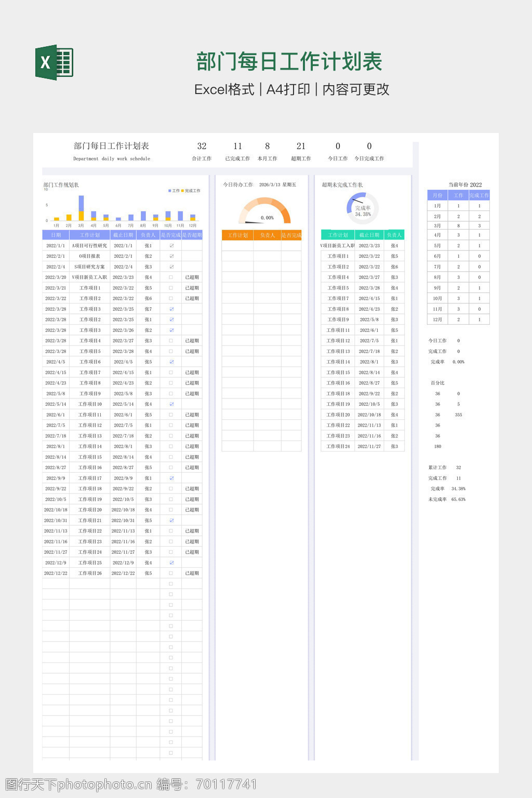Click the tallest March bar in chart
532x798 pixels.
(81, 204)
